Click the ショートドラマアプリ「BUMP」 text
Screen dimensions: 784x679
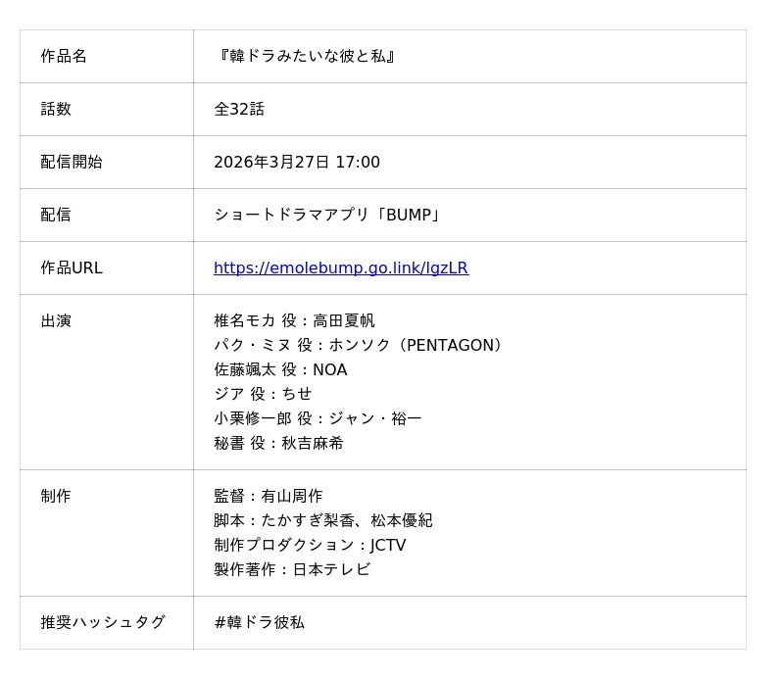(x=328, y=216)
